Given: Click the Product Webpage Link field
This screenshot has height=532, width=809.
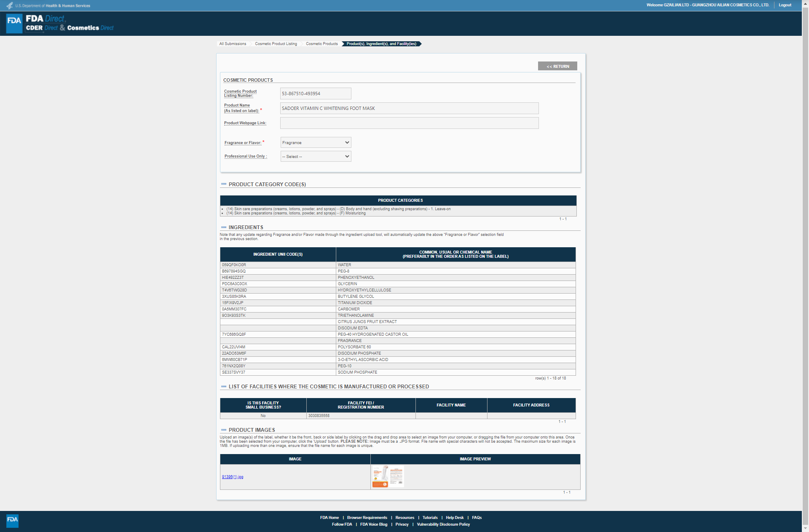Looking at the screenshot, I should click(x=409, y=123).
